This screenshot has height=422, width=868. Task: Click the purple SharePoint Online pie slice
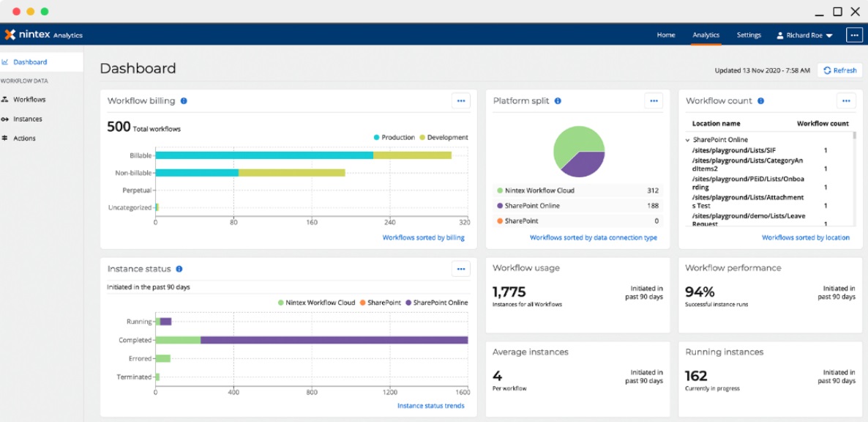coord(584,165)
